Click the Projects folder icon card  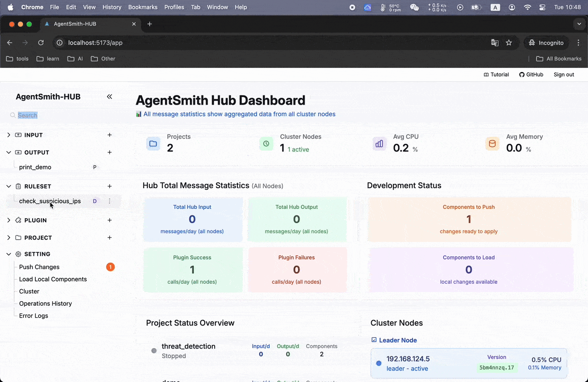tap(153, 144)
